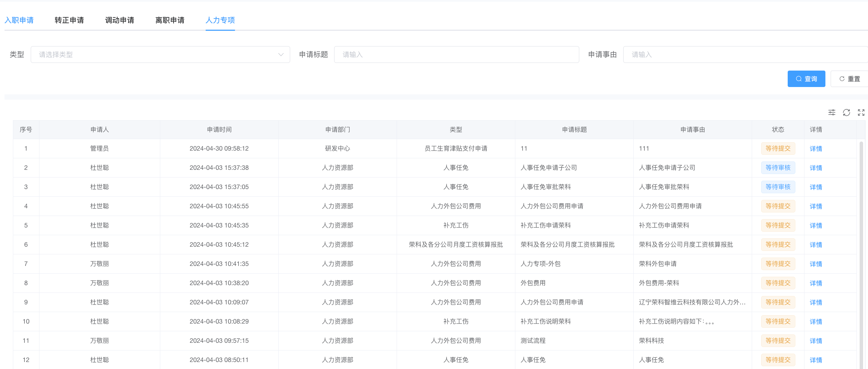Open 详情 link for row 1
Image resolution: width=868 pixels, height=369 pixels.
(816, 149)
